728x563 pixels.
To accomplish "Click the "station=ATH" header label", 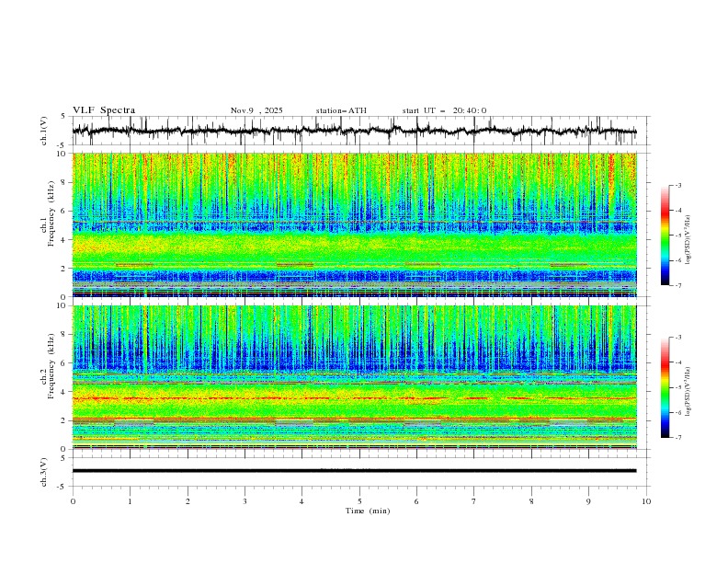I will (x=341, y=110).
